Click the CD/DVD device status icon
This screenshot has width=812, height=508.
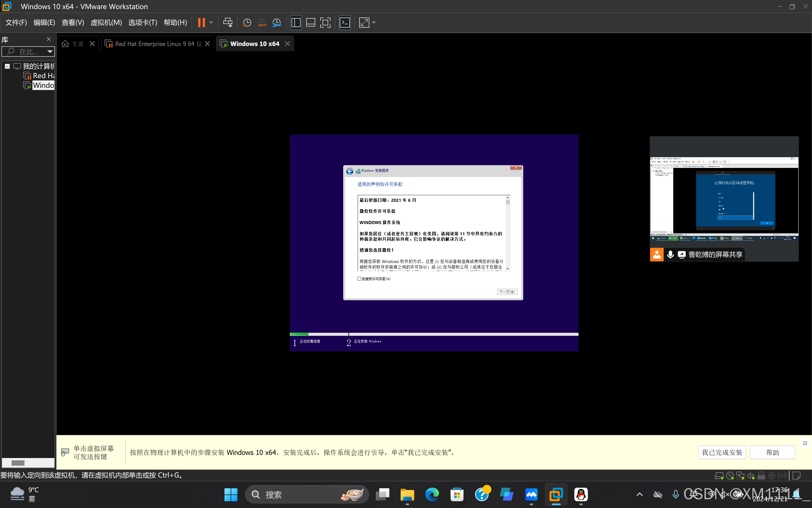(730, 476)
